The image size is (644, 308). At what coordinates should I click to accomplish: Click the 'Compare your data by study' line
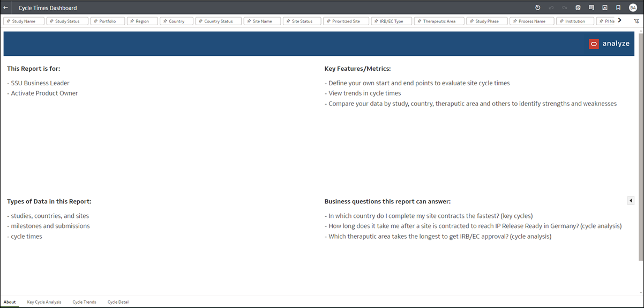(x=470, y=104)
